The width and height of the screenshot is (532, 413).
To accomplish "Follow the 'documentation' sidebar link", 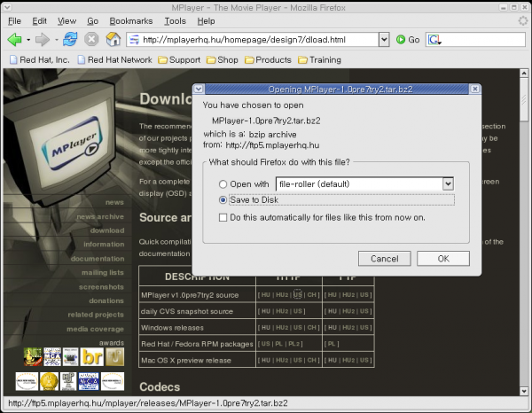I will coord(98,259).
